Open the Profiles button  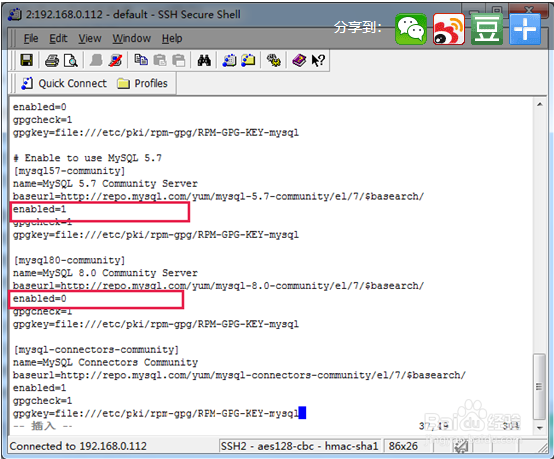(142, 83)
